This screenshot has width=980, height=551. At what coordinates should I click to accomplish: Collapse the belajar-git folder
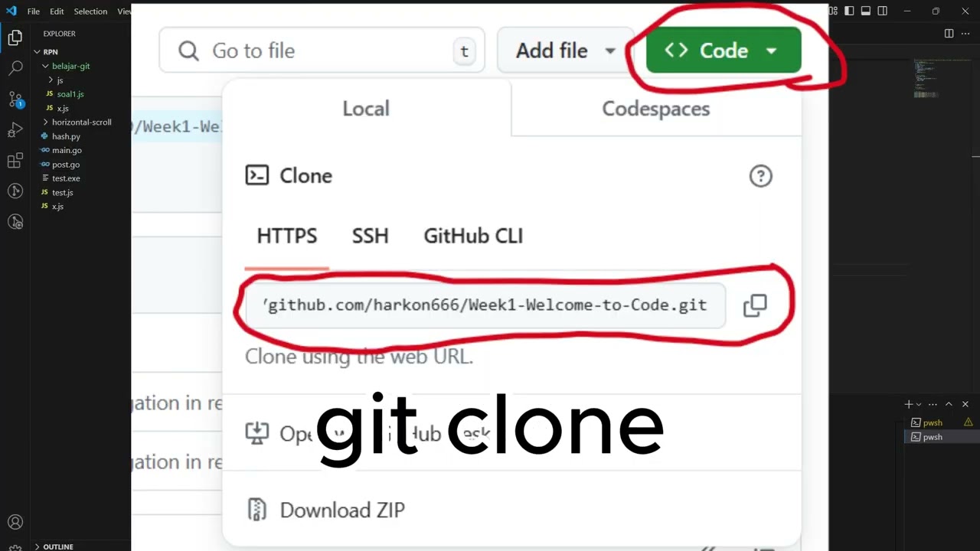tap(70, 66)
